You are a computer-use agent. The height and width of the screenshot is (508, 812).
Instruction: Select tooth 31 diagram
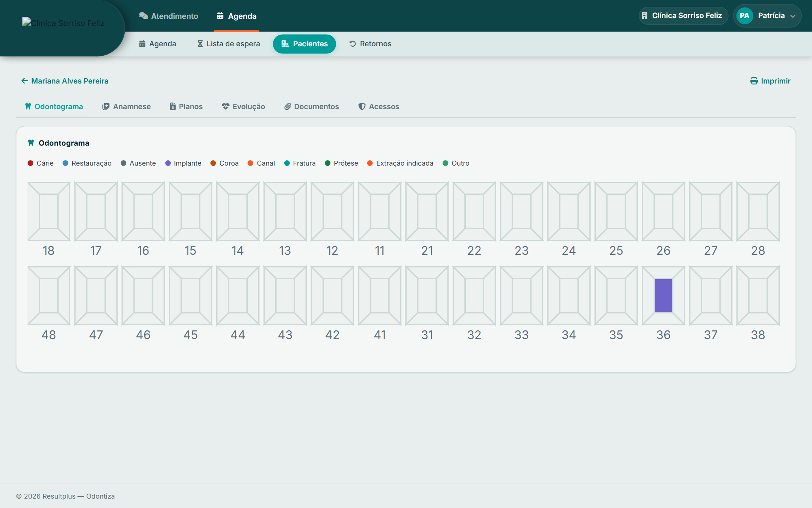click(x=427, y=295)
